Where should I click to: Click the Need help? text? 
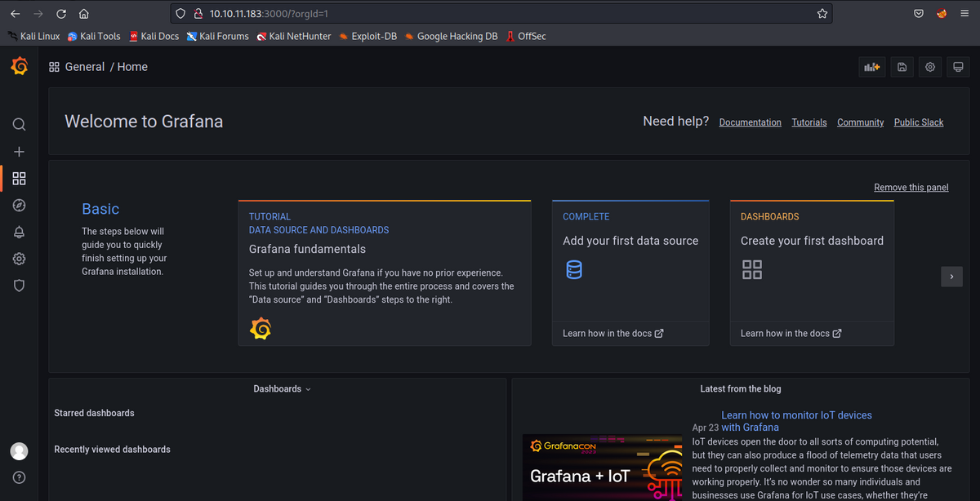[x=675, y=121]
